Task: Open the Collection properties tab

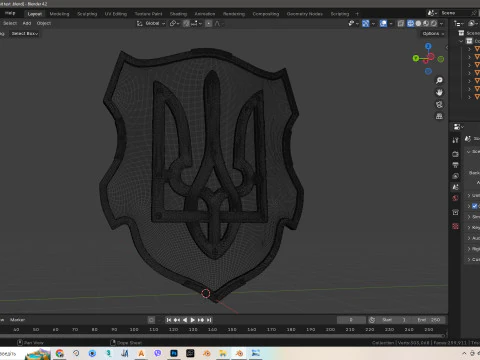Action: click(x=455, y=212)
